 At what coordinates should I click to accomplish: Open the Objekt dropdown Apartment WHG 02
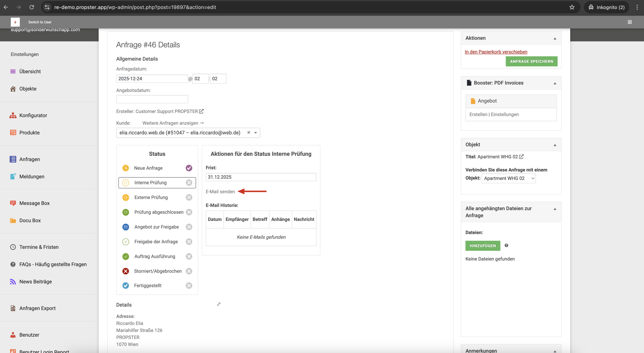pos(508,178)
